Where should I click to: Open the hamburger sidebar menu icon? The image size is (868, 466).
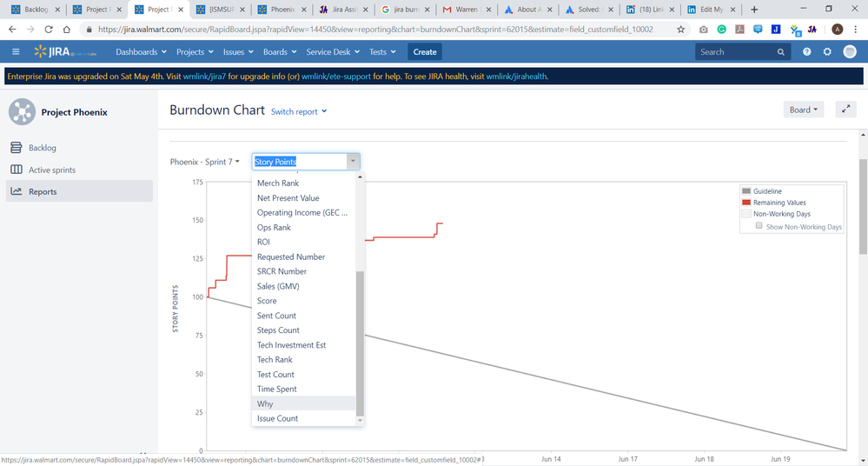point(16,51)
